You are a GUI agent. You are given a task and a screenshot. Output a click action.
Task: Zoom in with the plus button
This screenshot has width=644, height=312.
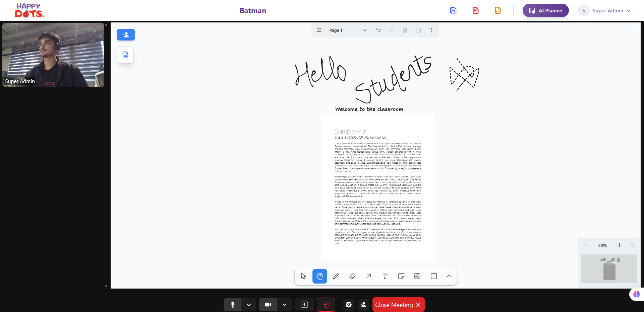point(619,245)
